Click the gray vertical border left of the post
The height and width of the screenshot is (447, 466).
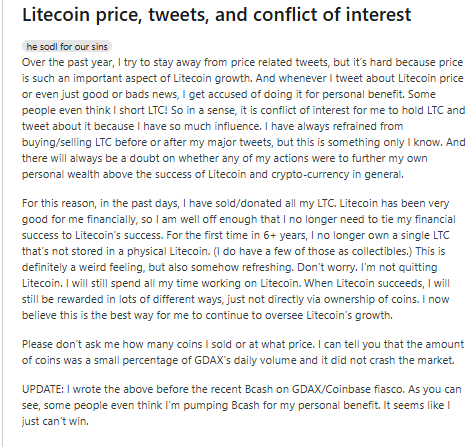pyautogui.click(x=3, y=223)
